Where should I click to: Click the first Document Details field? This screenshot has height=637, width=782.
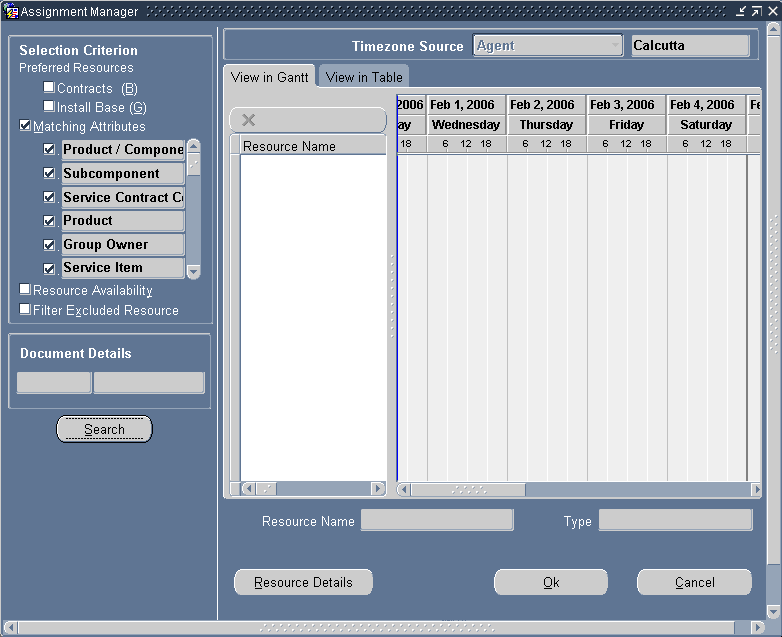tap(54, 383)
